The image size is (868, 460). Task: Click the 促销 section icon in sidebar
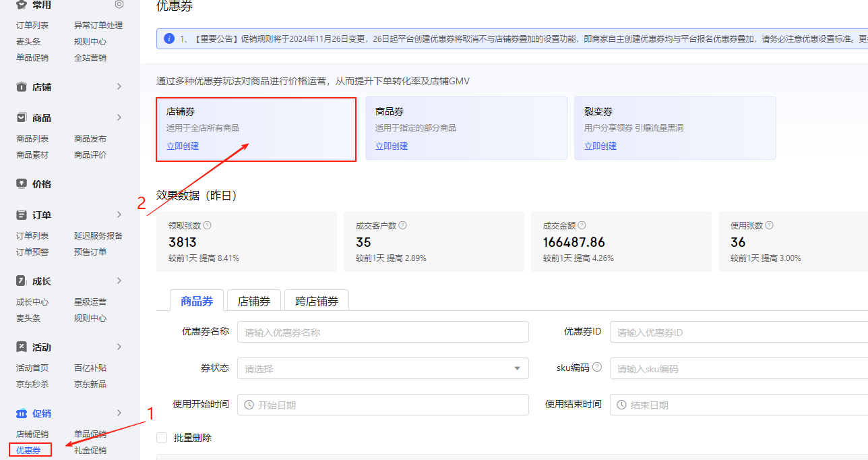click(22, 413)
